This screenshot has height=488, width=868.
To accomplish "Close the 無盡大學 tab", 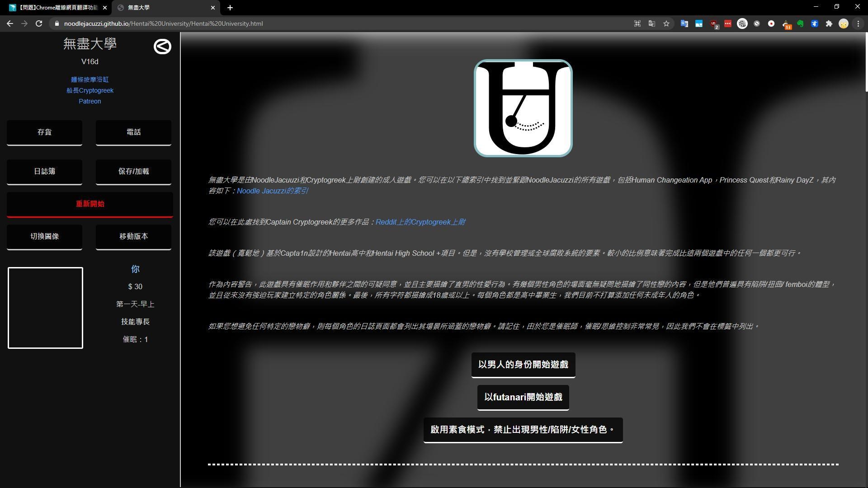I will [x=213, y=8].
